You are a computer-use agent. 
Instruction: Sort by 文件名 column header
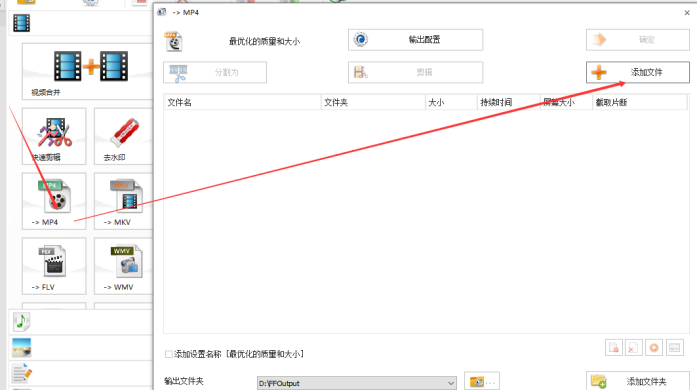click(242, 102)
